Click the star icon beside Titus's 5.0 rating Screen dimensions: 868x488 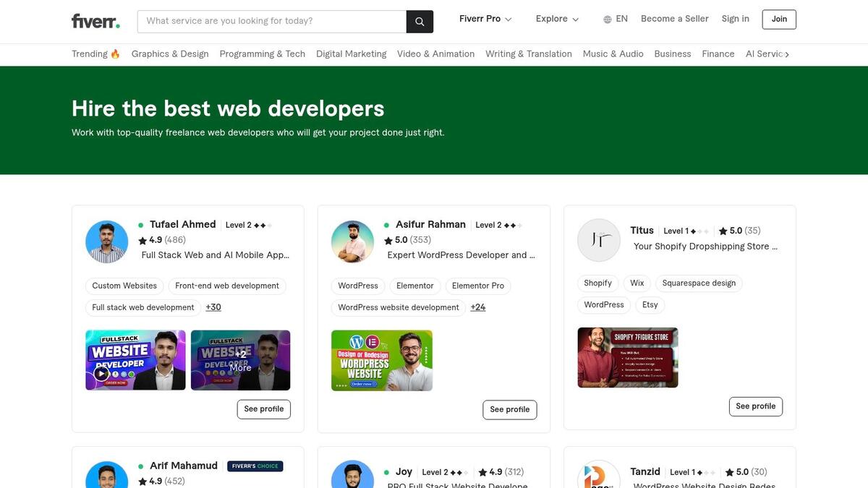[x=723, y=231]
